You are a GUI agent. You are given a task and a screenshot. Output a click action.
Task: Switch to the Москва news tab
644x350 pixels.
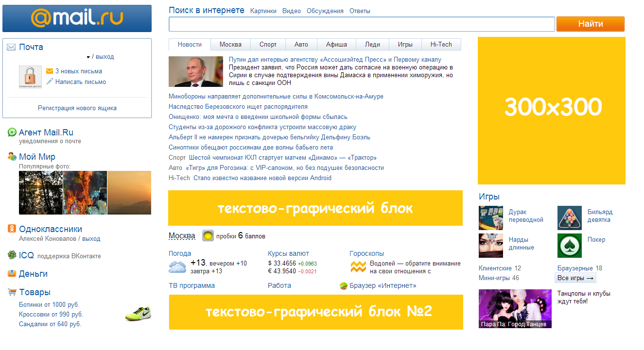click(230, 44)
